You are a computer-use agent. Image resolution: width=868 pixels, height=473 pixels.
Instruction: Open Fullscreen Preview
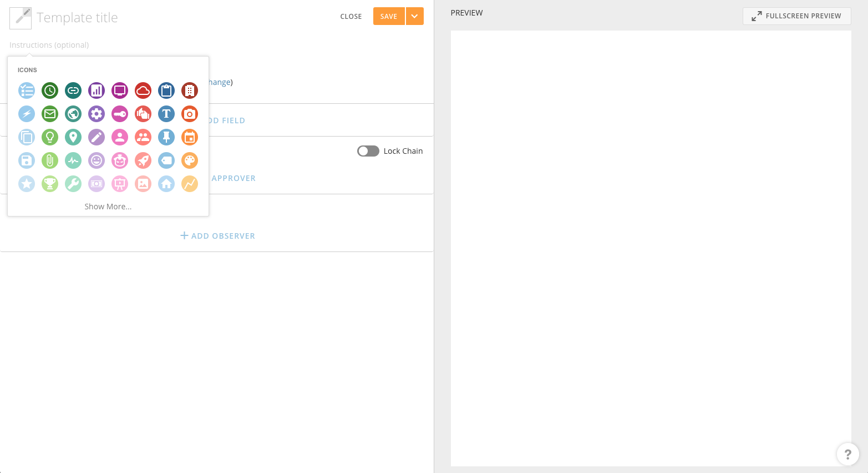[796, 16]
